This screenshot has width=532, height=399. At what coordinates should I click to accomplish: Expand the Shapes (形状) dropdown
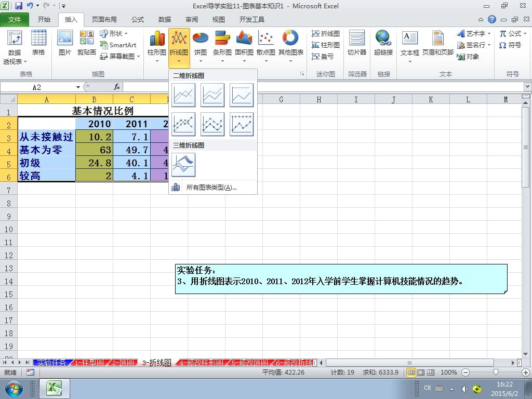[126, 34]
